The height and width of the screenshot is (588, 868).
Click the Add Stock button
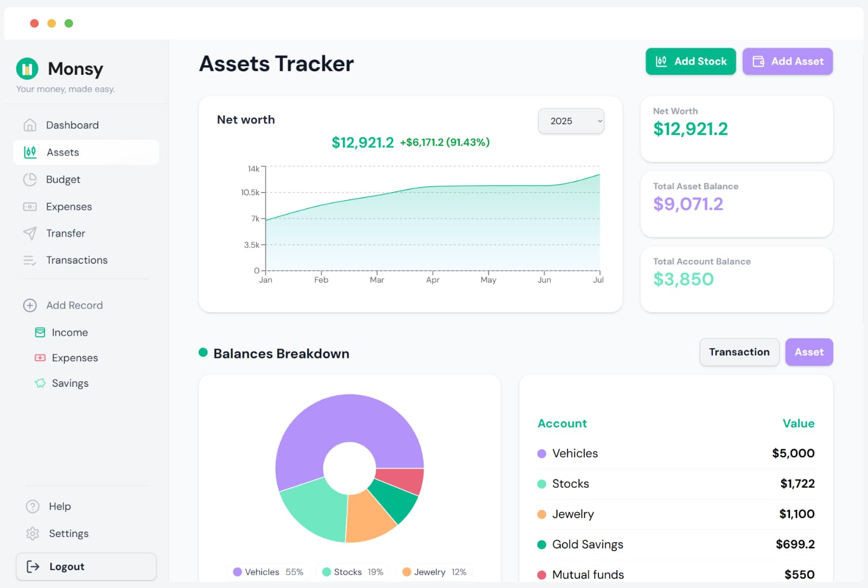(x=690, y=61)
